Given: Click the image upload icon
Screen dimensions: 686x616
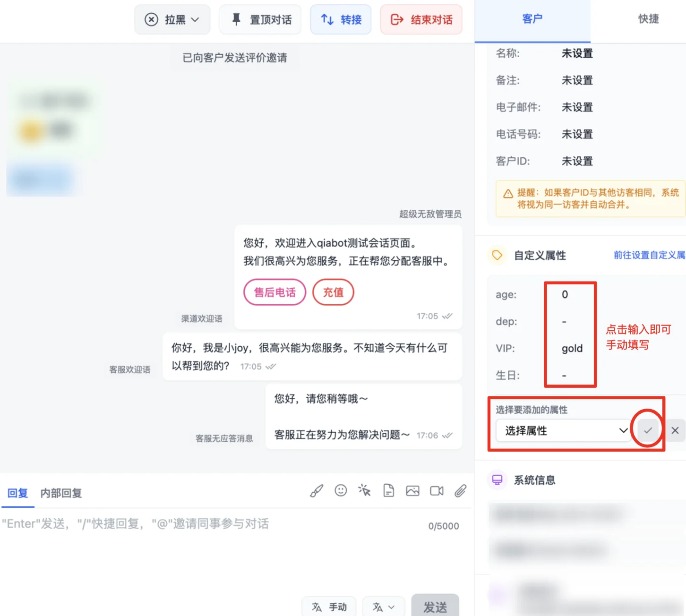Looking at the screenshot, I should (412, 491).
